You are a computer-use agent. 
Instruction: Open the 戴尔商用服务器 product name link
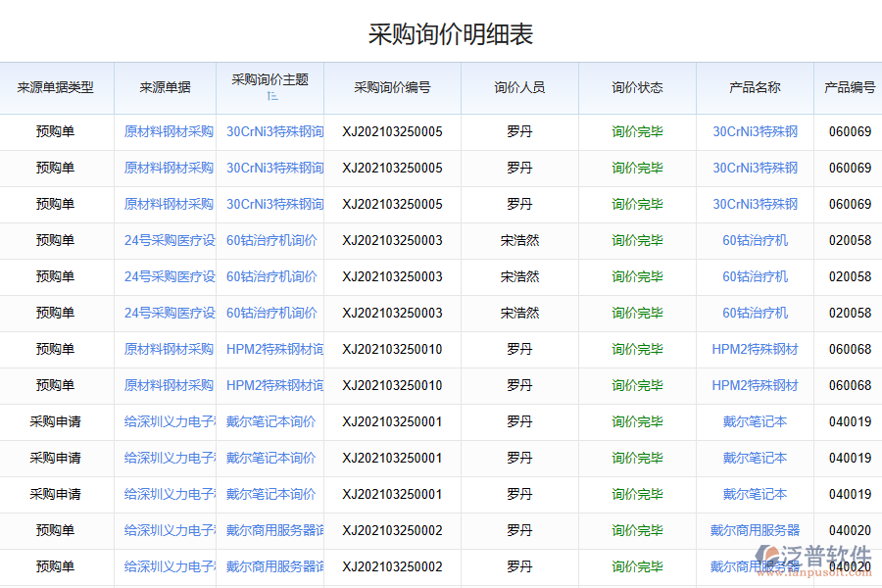pos(755,530)
